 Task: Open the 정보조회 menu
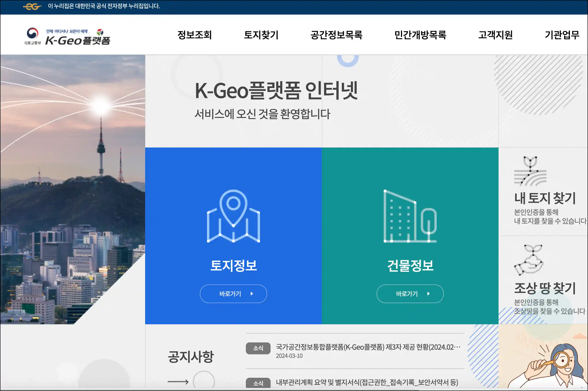point(195,35)
